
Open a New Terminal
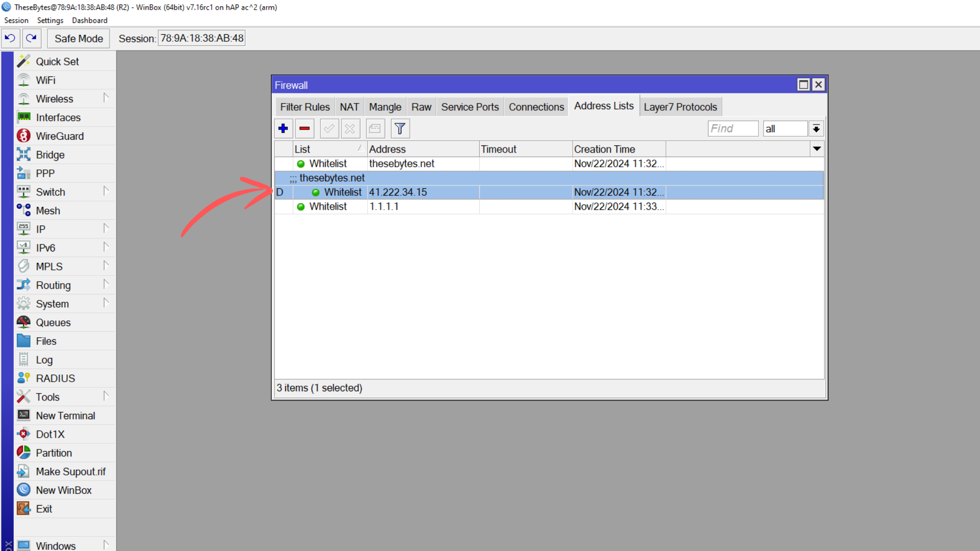[65, 415]
